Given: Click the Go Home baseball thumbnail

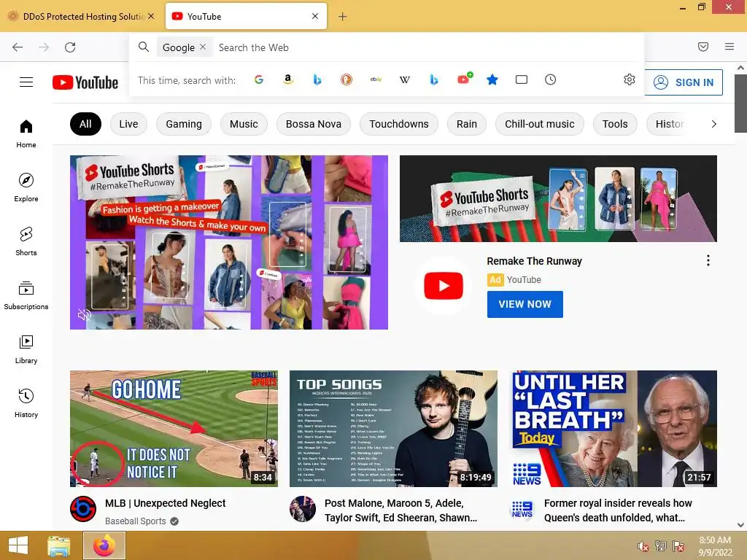Looking at the screenshot, I should [174, 429].
